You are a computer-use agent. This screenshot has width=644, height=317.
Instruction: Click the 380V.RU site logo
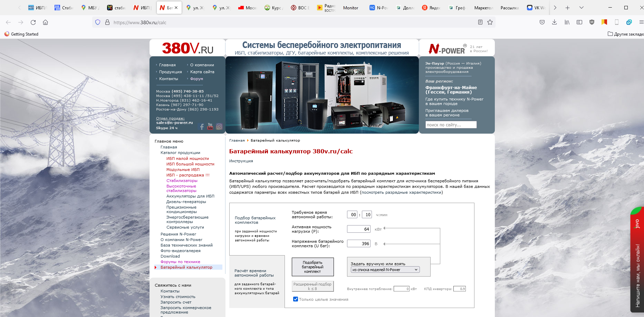tap(188, 48)
